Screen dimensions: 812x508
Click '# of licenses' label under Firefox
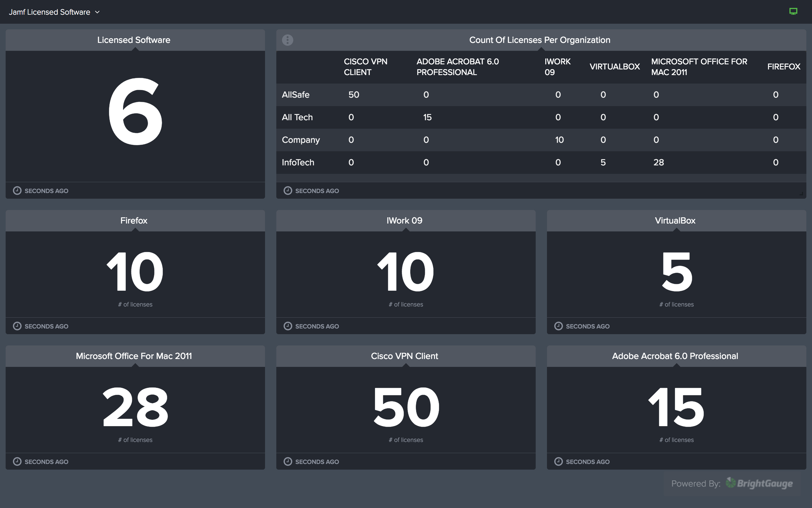135,305
